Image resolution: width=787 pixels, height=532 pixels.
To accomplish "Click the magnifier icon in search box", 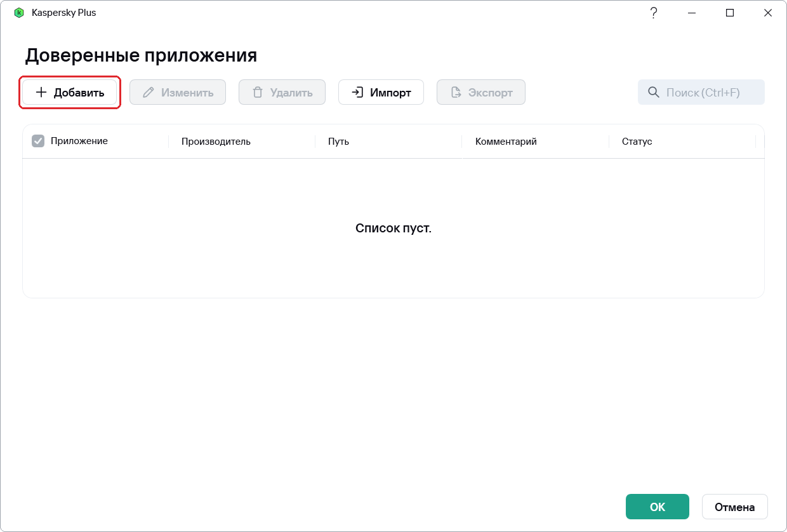I will tap(654, 93).
